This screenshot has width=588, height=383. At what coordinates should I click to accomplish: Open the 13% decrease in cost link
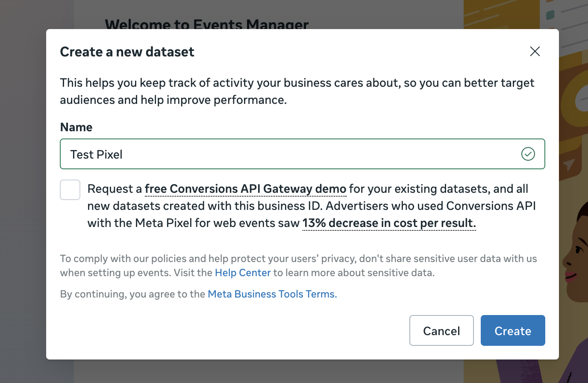coord(389,223)
